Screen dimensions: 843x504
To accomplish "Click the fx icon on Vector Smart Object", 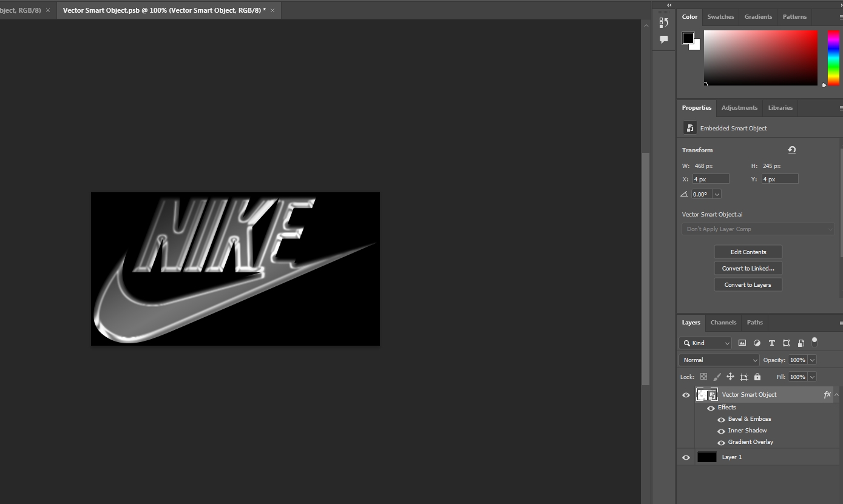I will tap(827, 394).
